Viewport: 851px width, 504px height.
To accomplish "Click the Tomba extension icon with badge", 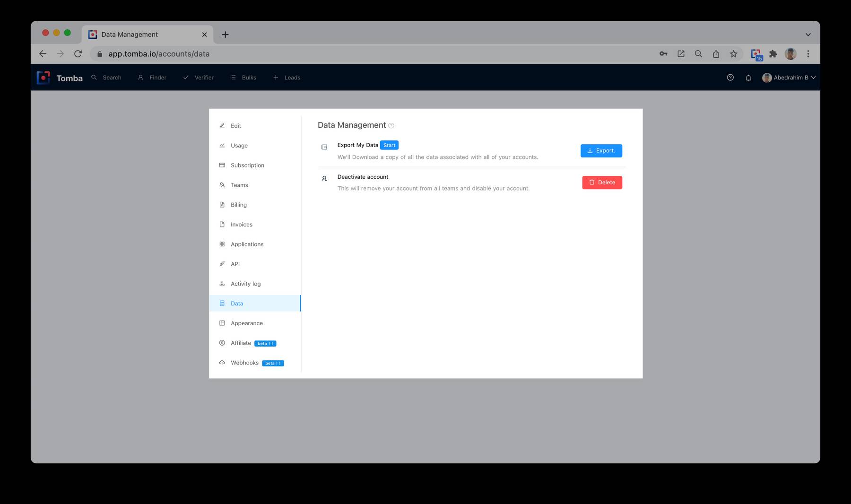I will (756, 54).
